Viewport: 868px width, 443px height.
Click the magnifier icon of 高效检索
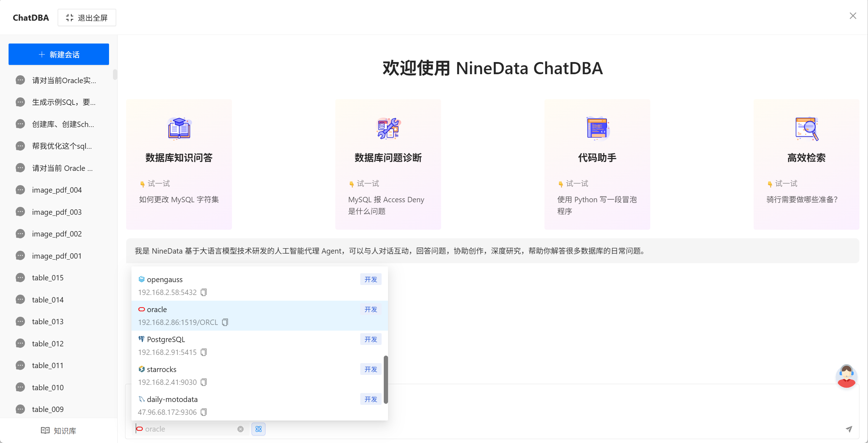click(807, 128)
